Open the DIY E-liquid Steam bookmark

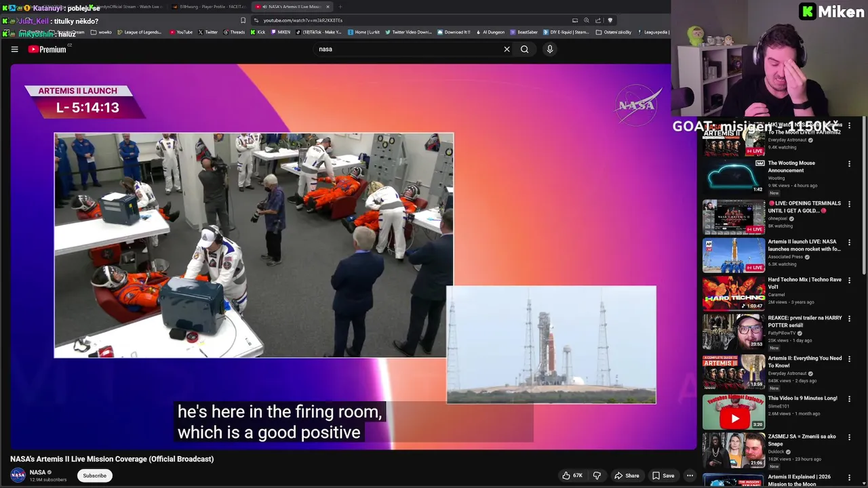566,32
